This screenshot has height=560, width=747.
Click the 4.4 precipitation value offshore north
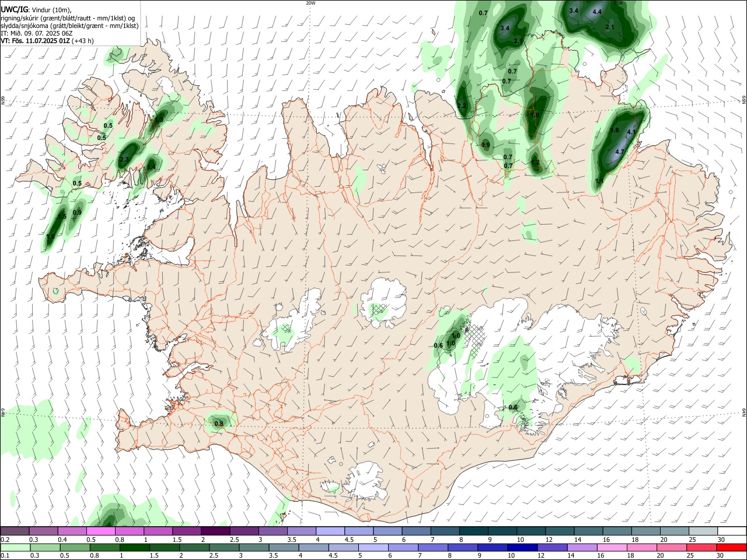597,12
